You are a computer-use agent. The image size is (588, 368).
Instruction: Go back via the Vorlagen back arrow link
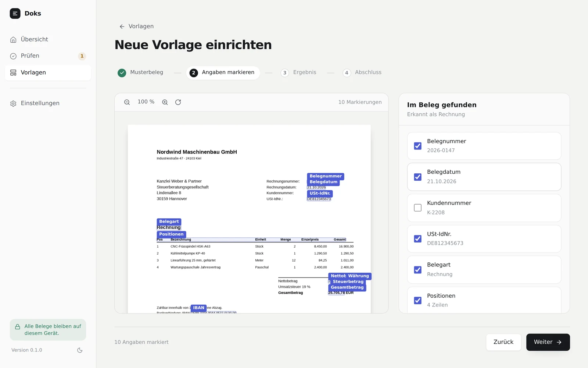pyautogui.click(x=136, y=26)
